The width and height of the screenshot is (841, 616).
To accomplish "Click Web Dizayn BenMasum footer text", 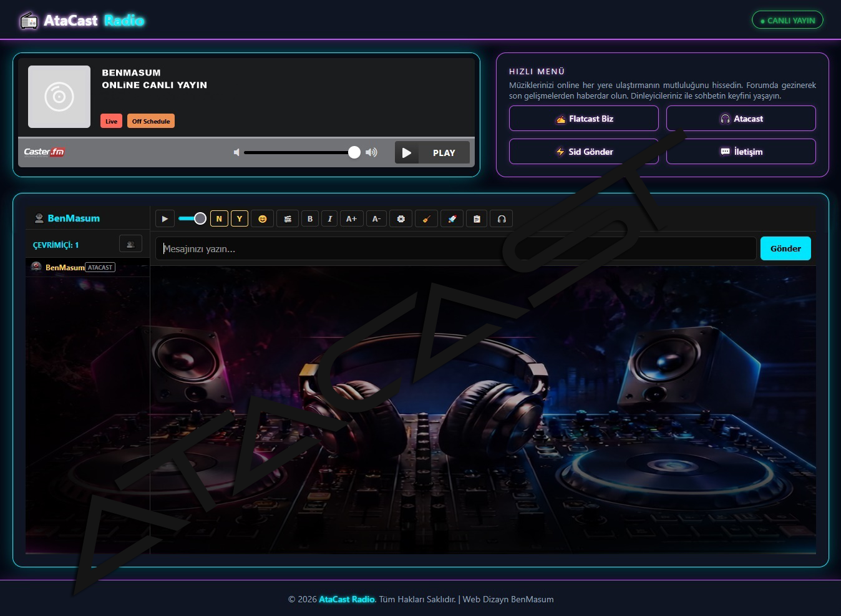I will pyautogui.click(x=508, y=599).
